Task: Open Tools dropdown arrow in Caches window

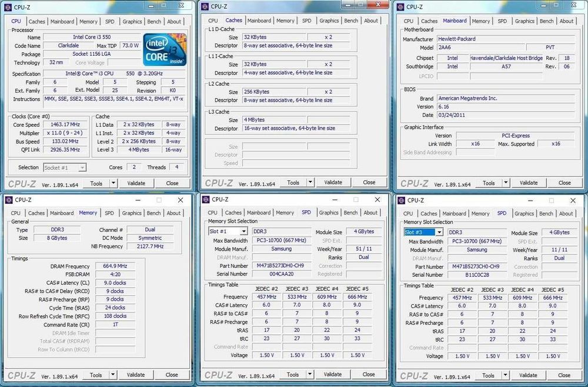Action: [310, 183]
